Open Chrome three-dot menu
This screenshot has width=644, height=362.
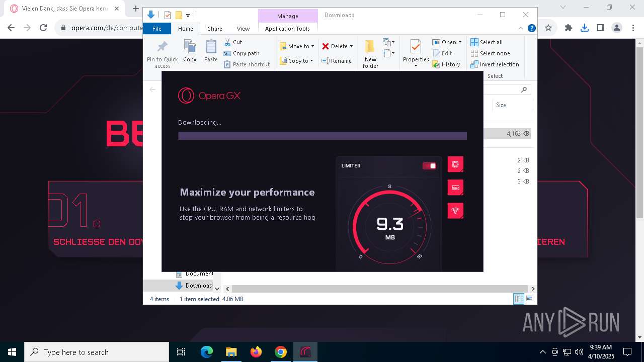(x=632, y=28)
